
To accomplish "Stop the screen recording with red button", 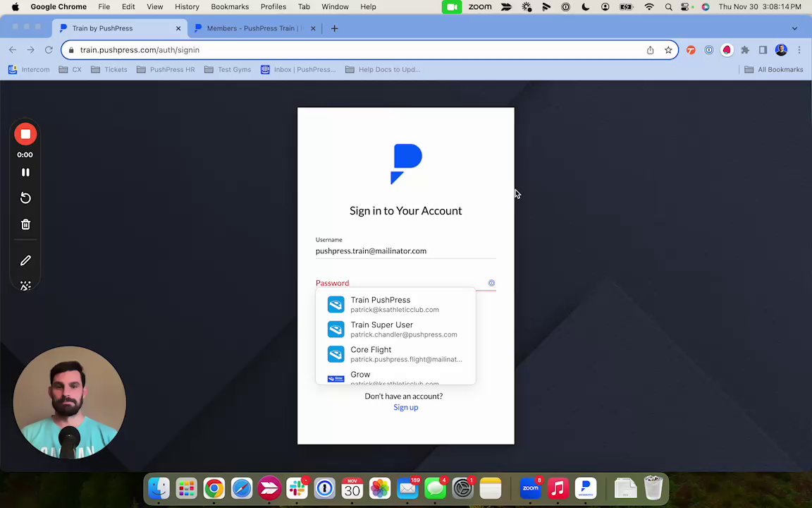I will tap(25, 134).
